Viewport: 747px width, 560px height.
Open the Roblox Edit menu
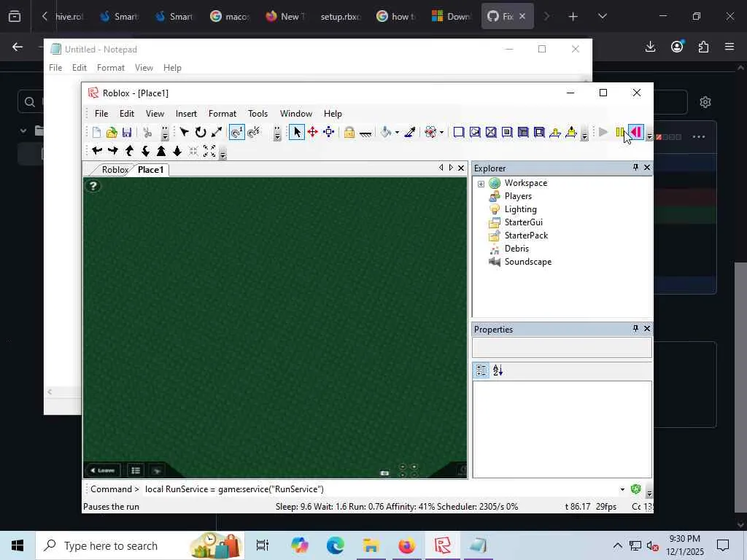[x=127, y=113]
